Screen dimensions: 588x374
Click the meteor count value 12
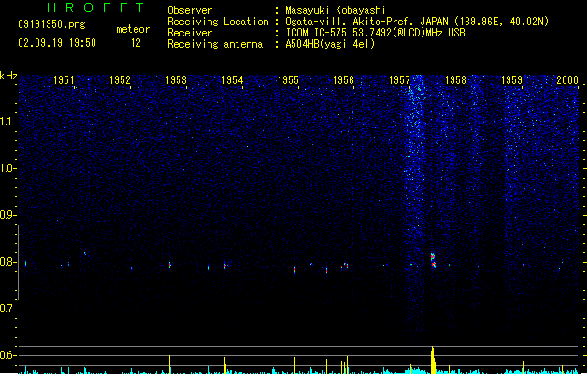[136, 43]
